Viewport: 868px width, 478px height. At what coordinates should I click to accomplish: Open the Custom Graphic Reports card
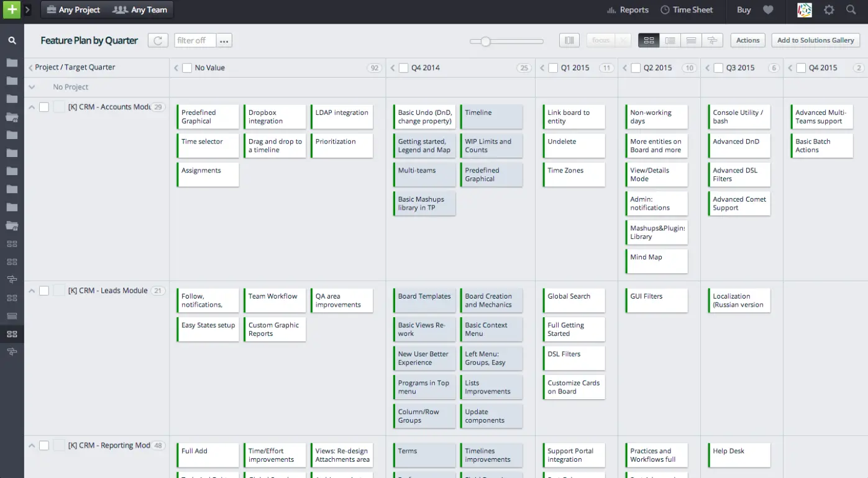(275, 330)
